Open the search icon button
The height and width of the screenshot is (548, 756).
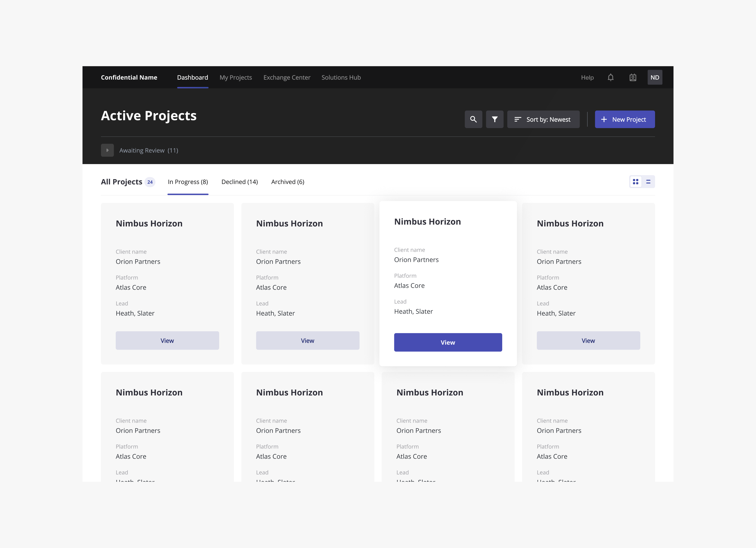pyautogui.click(x=473, y=119)
